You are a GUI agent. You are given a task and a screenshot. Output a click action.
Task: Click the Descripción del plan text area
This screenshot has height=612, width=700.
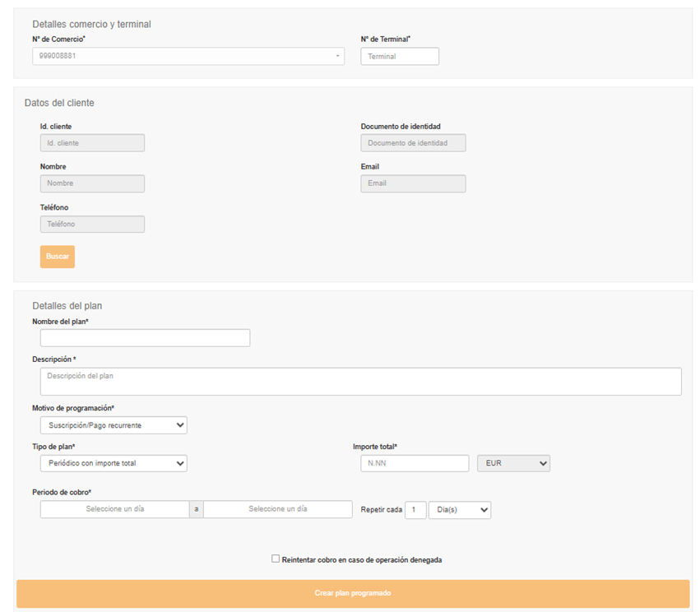point(360,381)
